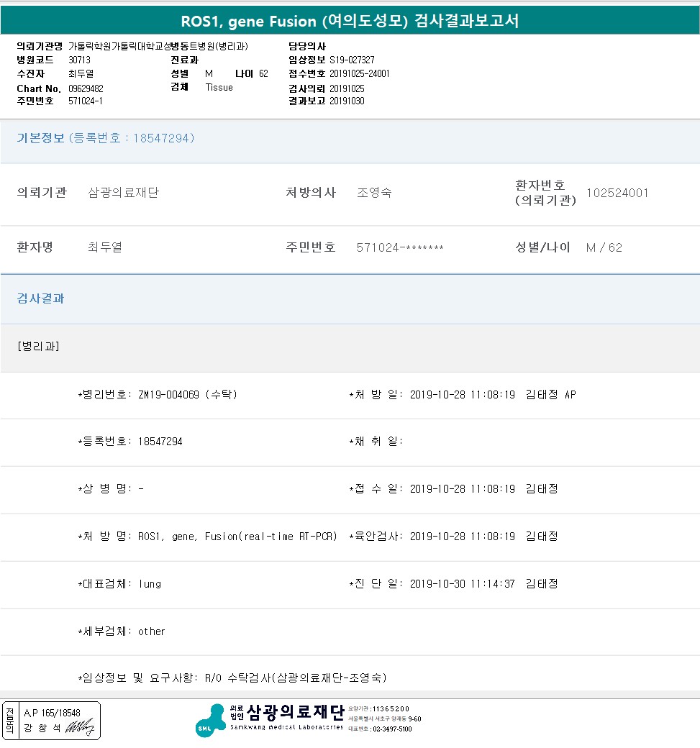Screen dimensions: 700x748
Task: Click the 진단일 2019-10-30 timestamp
Action: tap(462, 584)
